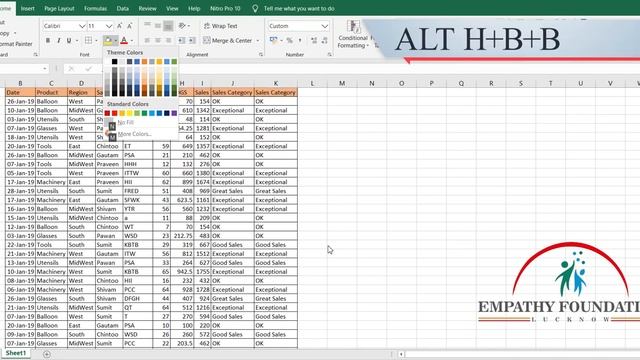Center text horizontally in Alignment group

coord(158,40)
